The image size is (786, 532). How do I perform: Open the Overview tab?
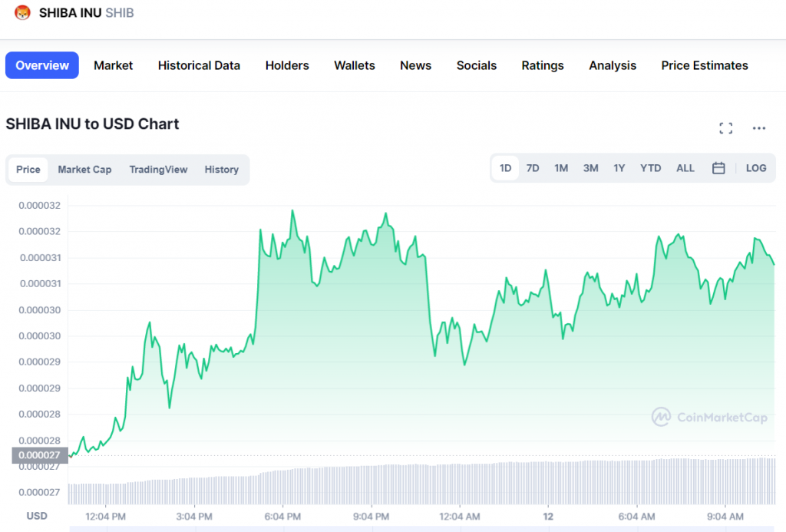coord(42,65)
